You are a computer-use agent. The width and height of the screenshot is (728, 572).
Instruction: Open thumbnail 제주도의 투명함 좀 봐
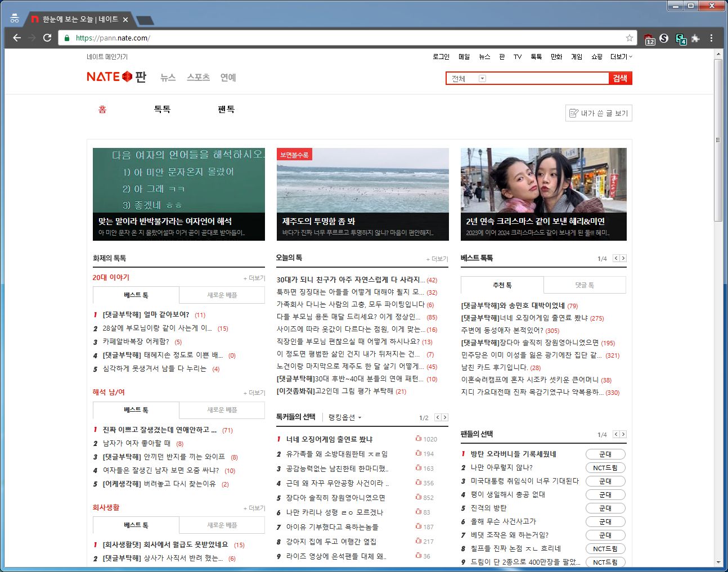pos(363,194)
